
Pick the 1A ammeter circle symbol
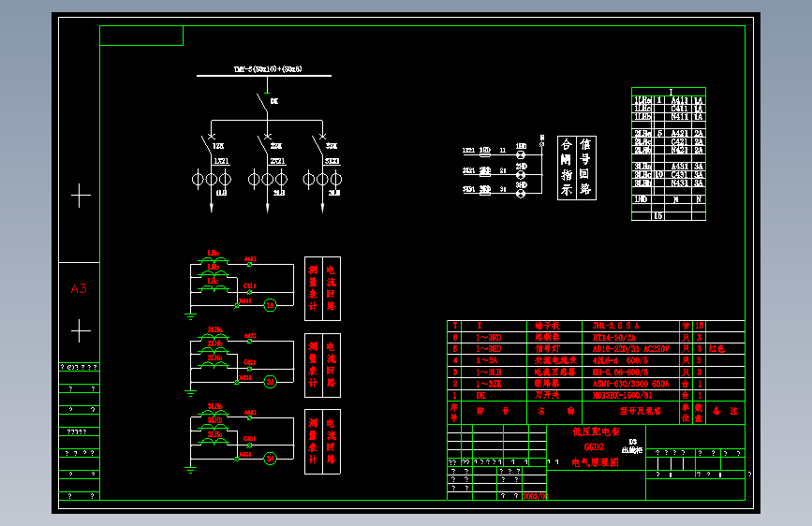click(x=271, y=305)
